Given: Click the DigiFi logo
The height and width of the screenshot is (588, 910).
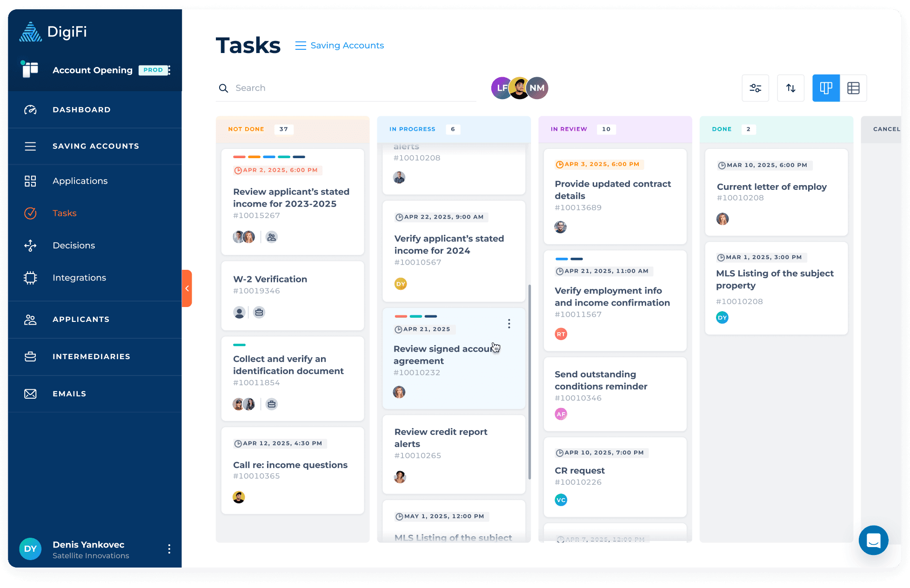Looking at the screenshot, I should [x=53, y=32].
